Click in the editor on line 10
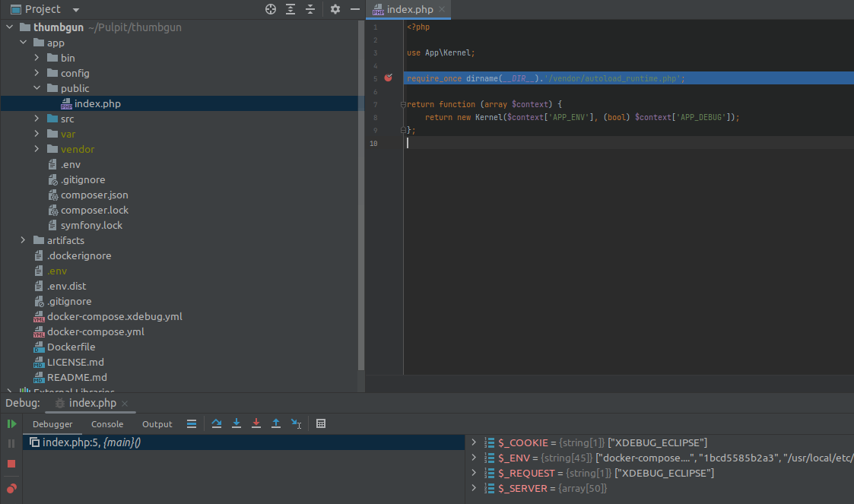The image size is (854, 504). [628, 143]
